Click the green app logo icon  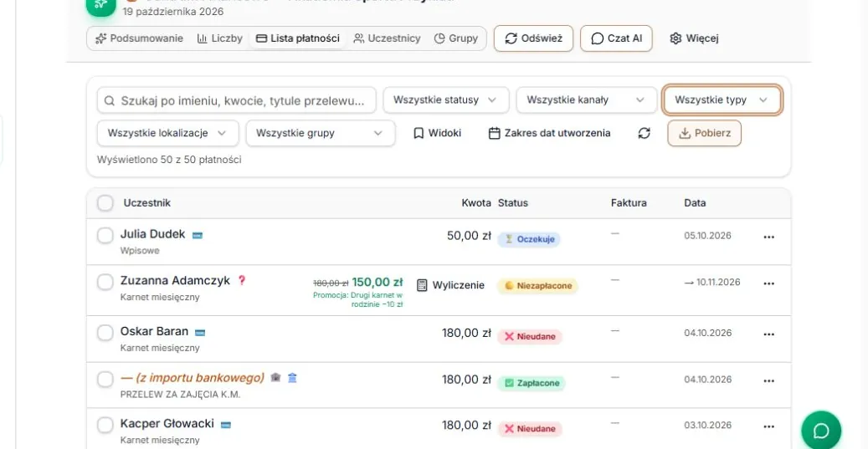click(100, 6)
